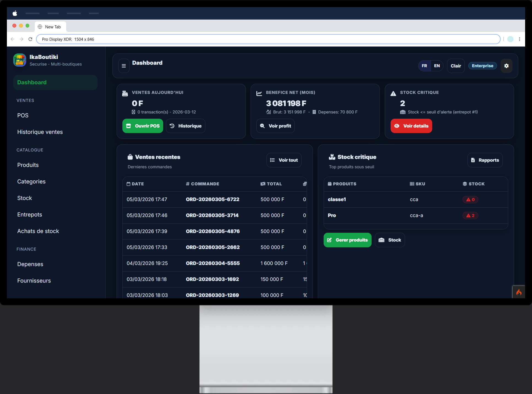Switch the language to FR
The height and width of the screenshot is (394, 532).
click(x=424, y=66)
